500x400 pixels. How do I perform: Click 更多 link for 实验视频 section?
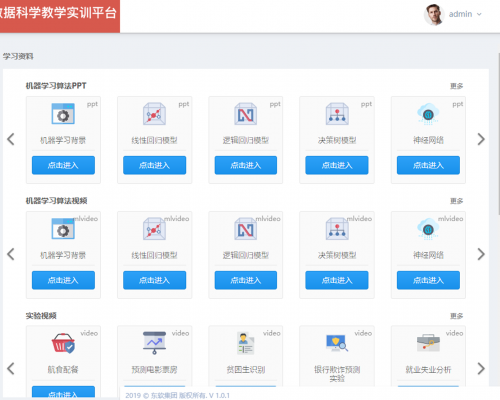pyautogui.click(x=456, y=316)
